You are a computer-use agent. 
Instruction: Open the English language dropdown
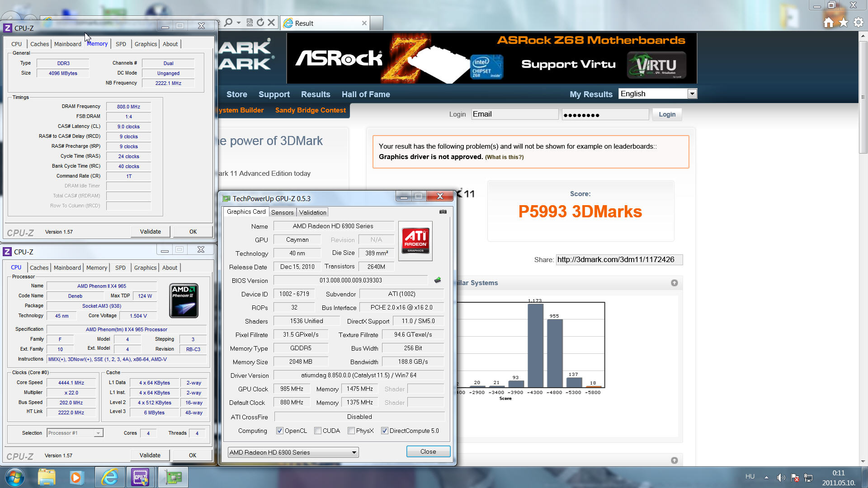point(692,94)
